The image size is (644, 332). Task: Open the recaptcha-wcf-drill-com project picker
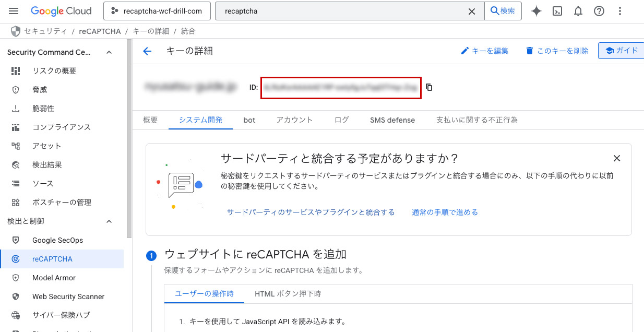[157, 11]
